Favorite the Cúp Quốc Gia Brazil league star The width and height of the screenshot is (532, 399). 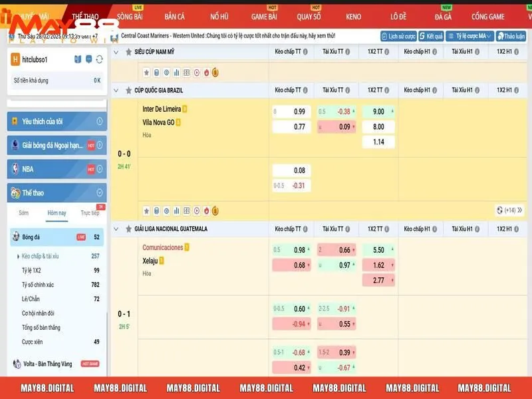coord(128,90)
